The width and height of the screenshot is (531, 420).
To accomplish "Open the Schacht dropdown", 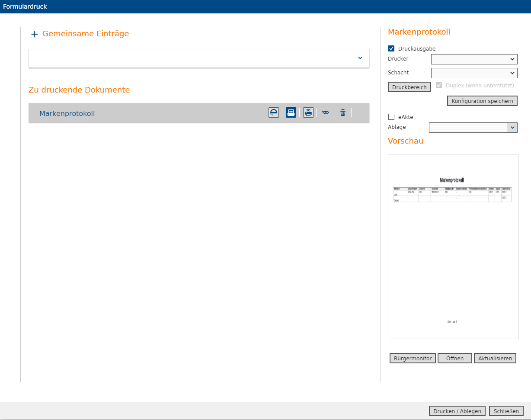I will [474, 73].
